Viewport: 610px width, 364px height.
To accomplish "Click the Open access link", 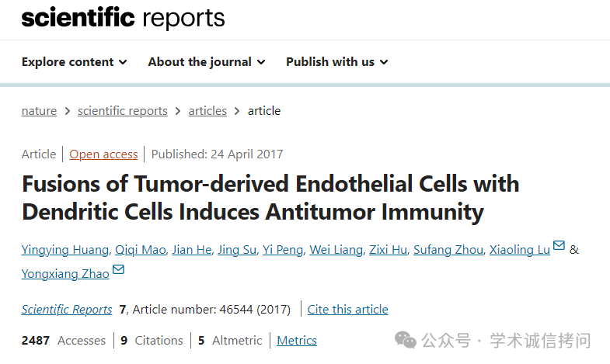I will (x=103, y=154).
